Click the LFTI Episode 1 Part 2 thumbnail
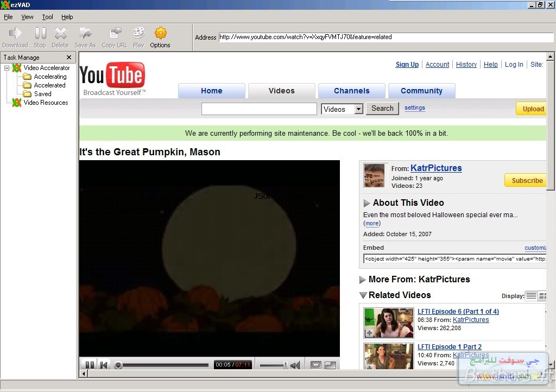This screenshot has width=556, height=392. point(389,356)
